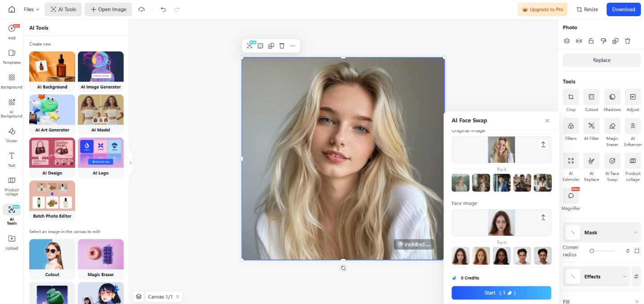This screenshot has width=644, height=304.
Task: Select the Crop tool
Action: click(571, 100)
